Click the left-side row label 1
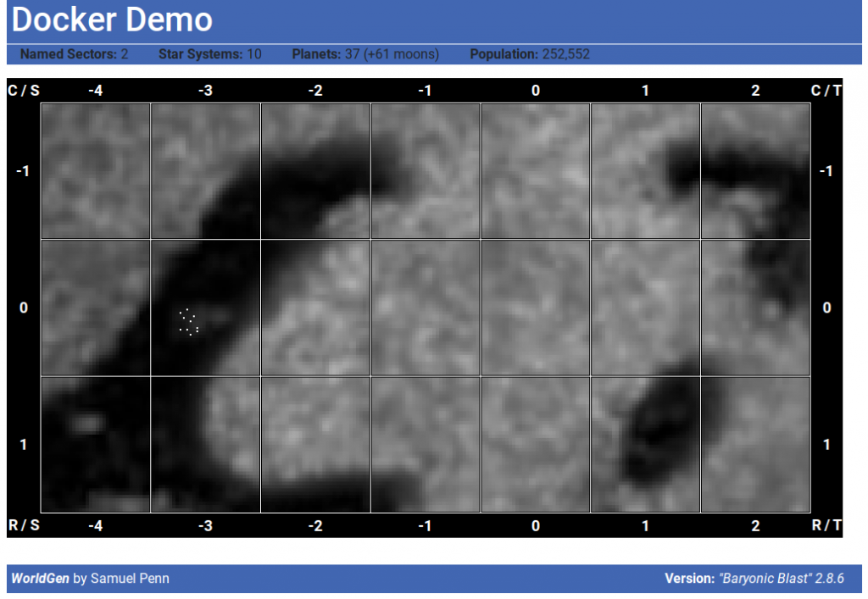The height and width of the screenshot is (599, 868). click(x=23, y=444)
